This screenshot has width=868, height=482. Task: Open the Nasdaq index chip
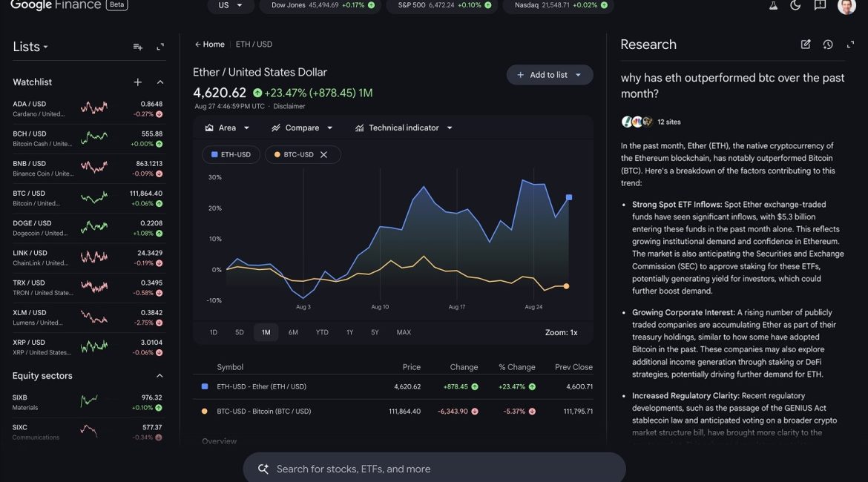(x=558, y=5)
